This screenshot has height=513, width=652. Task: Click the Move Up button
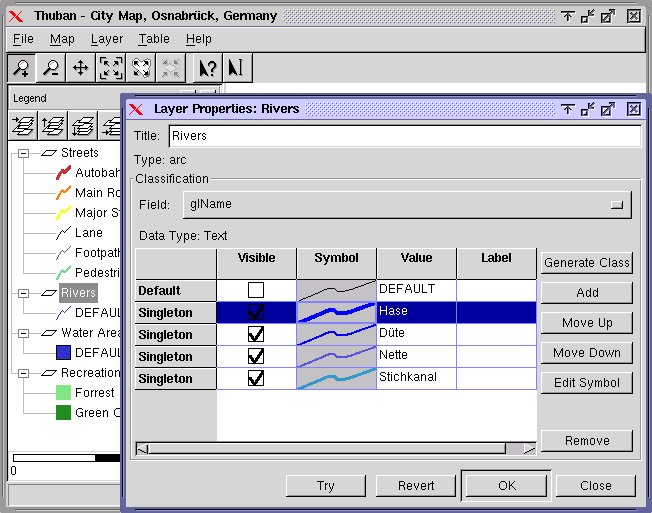[x=587, y=323]
